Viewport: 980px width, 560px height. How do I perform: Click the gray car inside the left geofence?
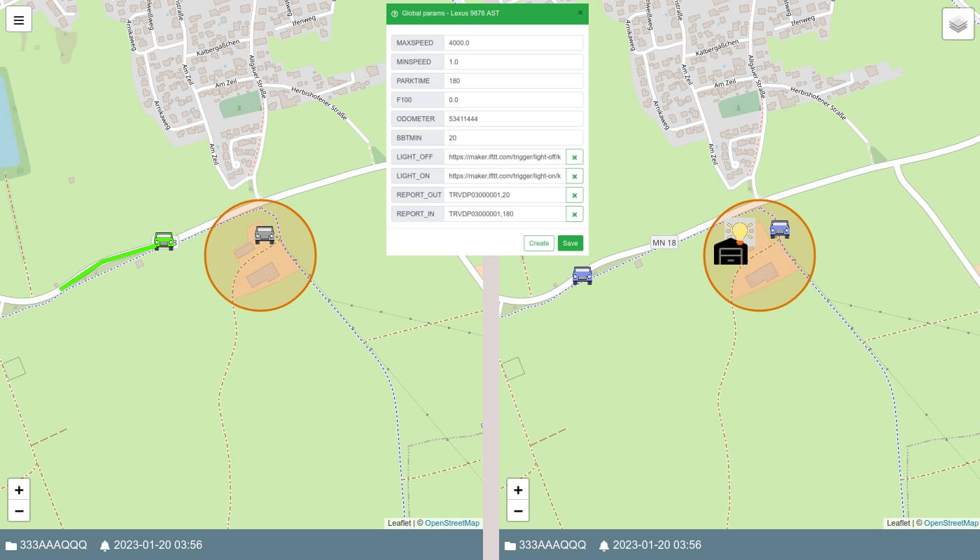tap(265, 234)
